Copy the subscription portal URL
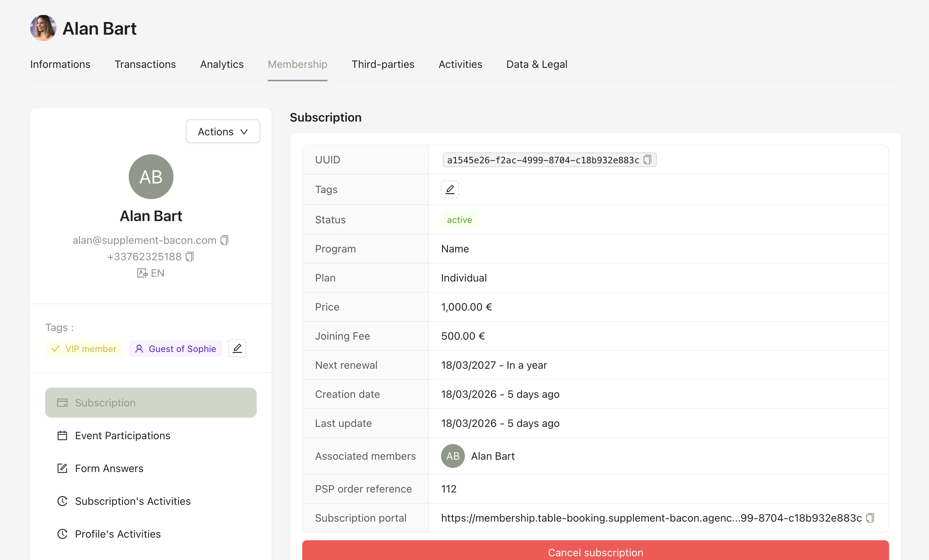Screen dimensions: 929x560 [870, 518]
